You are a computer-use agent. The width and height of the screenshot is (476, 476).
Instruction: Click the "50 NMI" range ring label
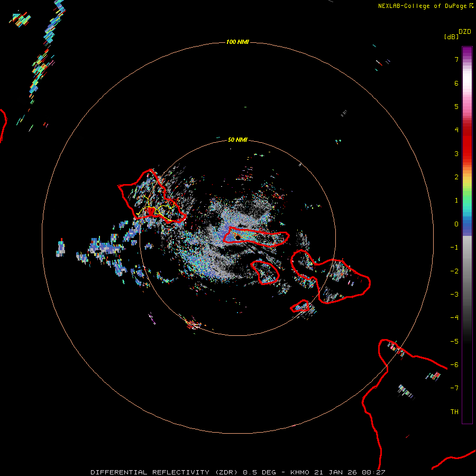click(237, 140)
